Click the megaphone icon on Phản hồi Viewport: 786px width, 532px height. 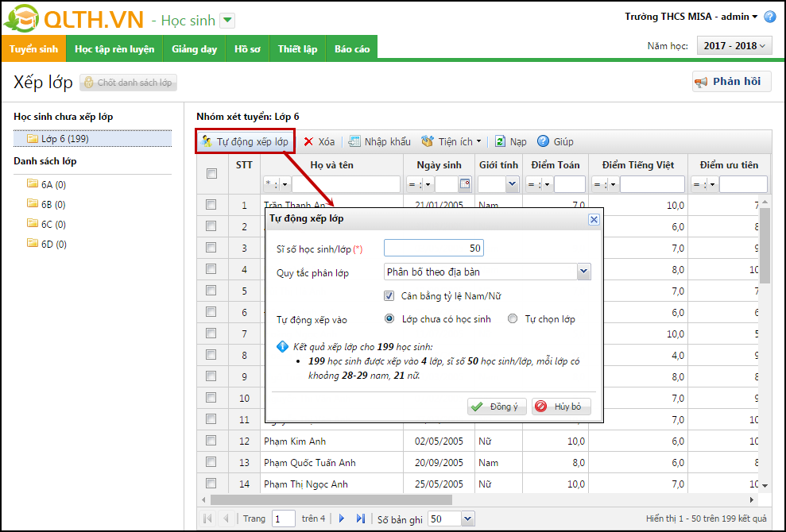pyautogui.click(x=701, y=82)
